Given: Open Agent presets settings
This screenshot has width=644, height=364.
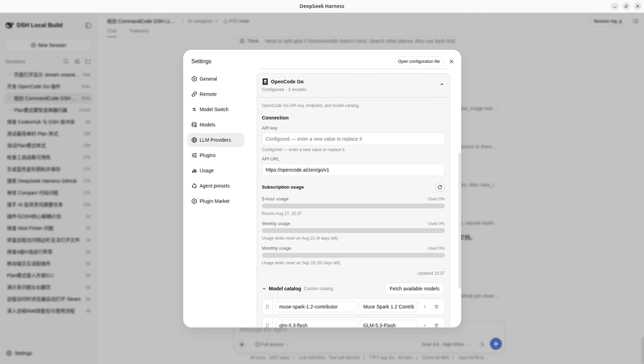Looking at the screenshot, I should [x=216, y=186].
